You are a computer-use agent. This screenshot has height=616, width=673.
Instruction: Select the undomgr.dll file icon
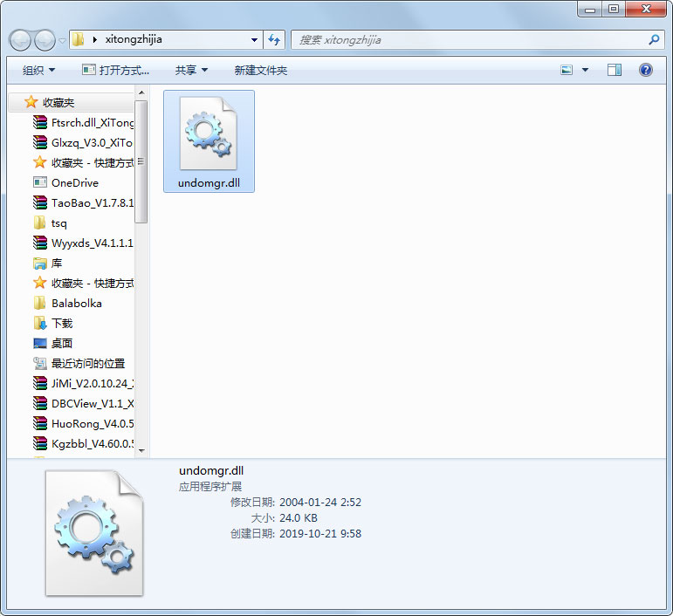(209, 135)
